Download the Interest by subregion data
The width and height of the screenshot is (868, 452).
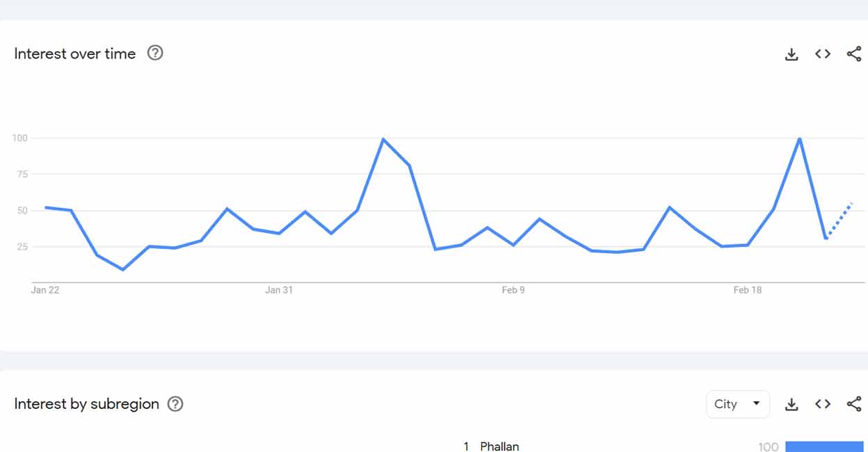791,404
